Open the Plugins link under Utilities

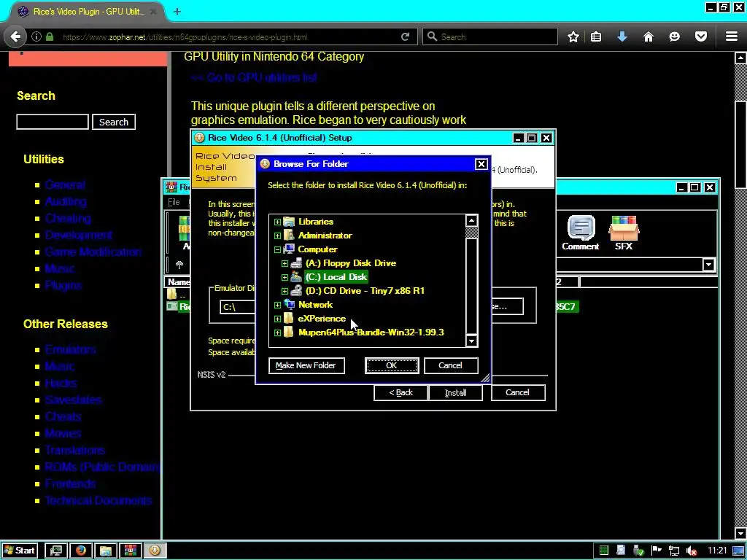(x=63, y=285)
